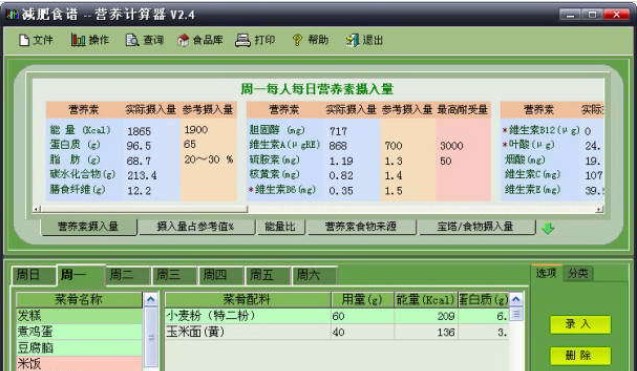This screenshot has height=371, width=637.
Task: Select the 摄入量占参考值% button
Action: 196,227
